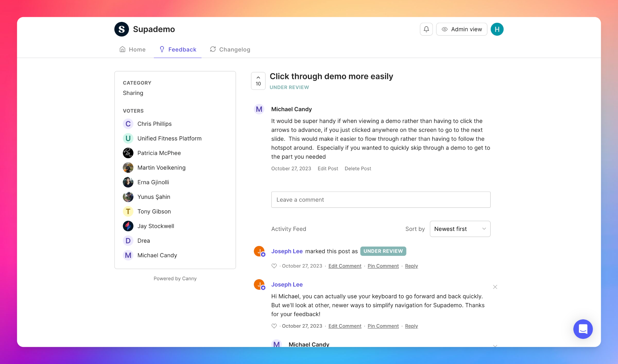Click the post title Click through demo more easily
Viewport: 618px width, 364px height.
tap(331, 76)
